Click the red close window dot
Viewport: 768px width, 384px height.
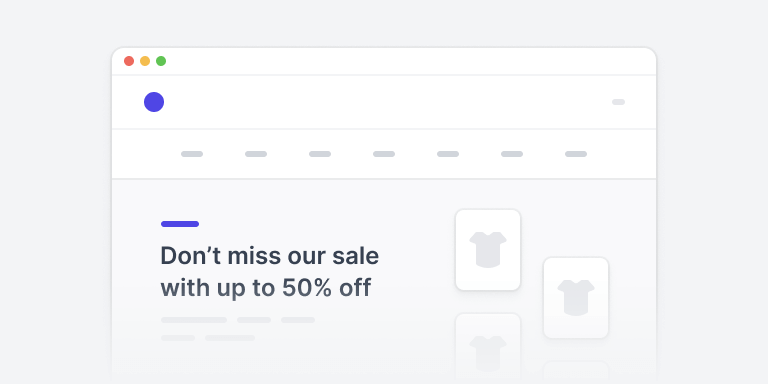129,61
